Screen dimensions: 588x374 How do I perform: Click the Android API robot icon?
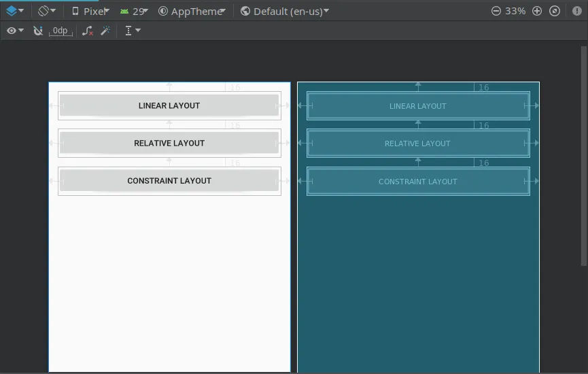(x=124, y=12)
